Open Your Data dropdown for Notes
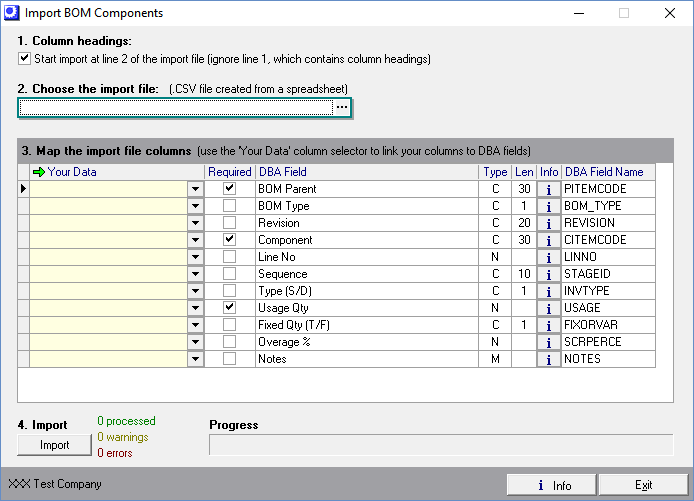The width and height of the screenshot is (694, 501). click(195, 359)
